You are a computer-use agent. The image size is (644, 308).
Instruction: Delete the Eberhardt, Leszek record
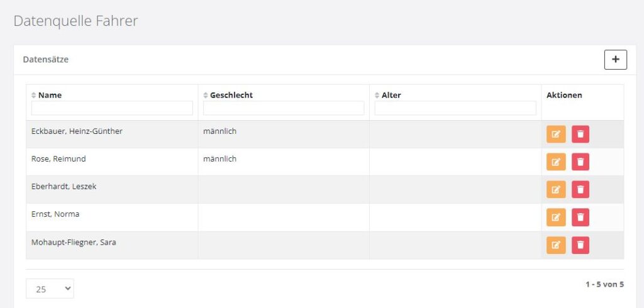pos(580,190)
